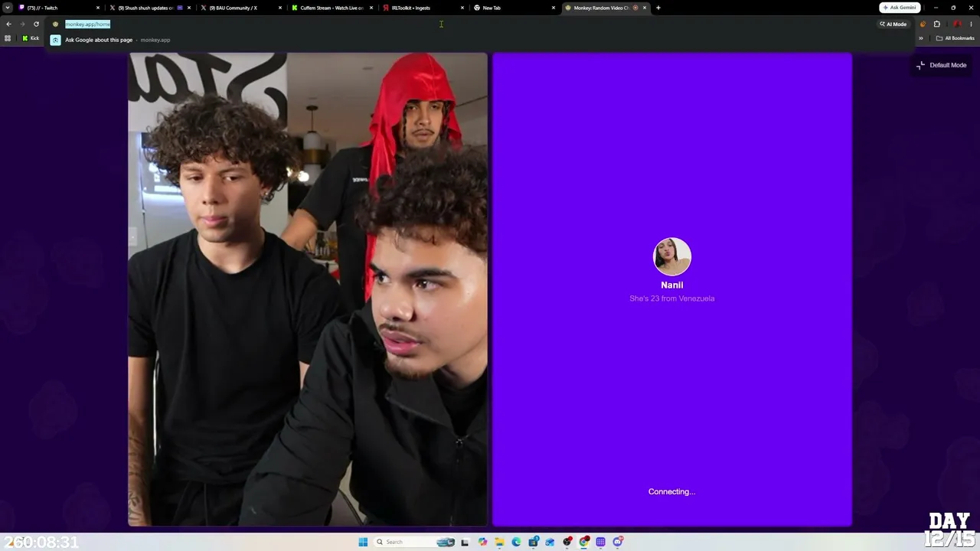Click the site info icon in address bar
Screen dimensions: 980x551
[x=55, y=24]
